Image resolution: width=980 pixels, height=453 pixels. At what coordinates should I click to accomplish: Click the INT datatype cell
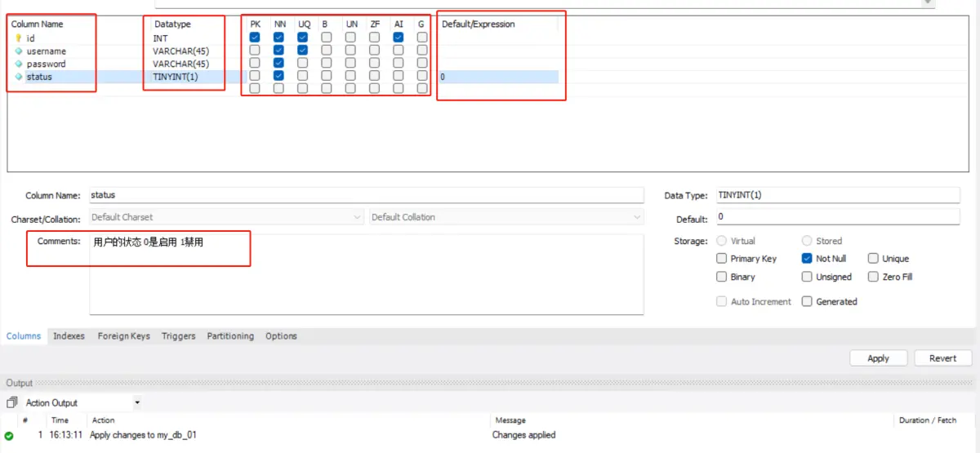tap(161, 38)
